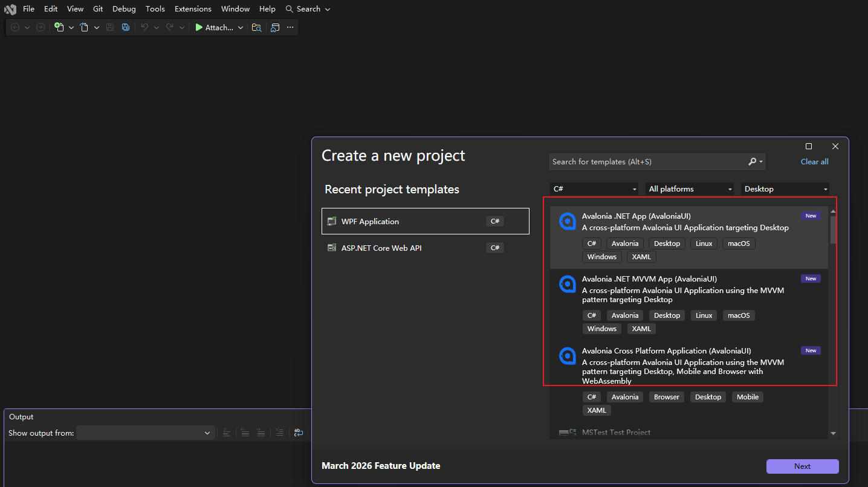Open the File menu
Screen dimensions: 868x487
[x=28, y=9]
